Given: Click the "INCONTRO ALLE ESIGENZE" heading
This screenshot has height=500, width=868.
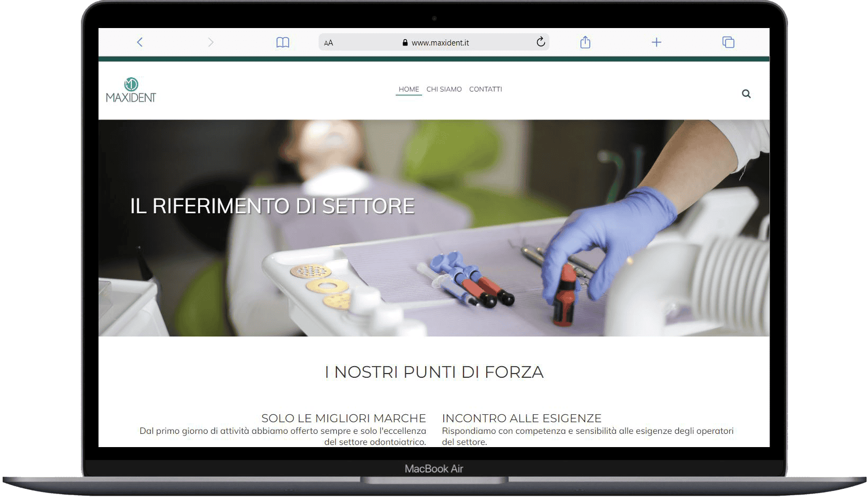Looking at the screenshot, I should point(522,418).
